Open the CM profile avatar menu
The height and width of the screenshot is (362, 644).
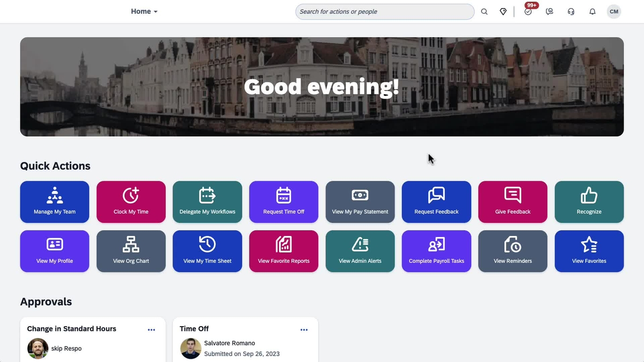(613, 11)
